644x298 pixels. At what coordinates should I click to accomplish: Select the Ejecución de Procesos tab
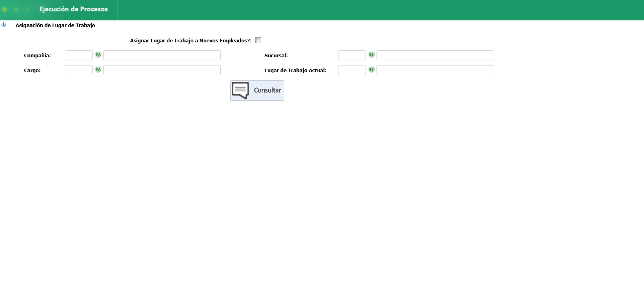(73, 9)
